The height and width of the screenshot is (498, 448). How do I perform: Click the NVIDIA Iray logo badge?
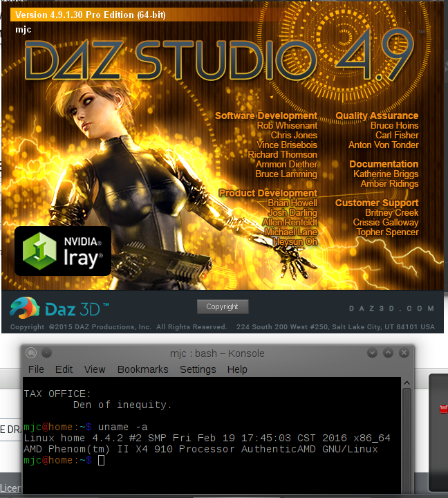pos(63,251)
